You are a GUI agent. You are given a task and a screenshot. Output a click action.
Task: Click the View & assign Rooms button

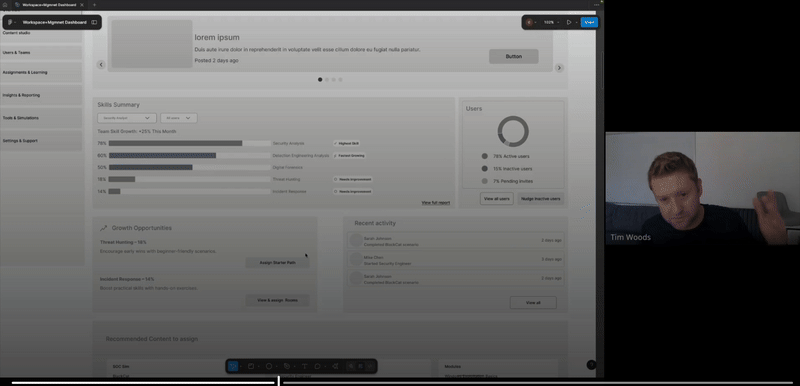[277, 300]
